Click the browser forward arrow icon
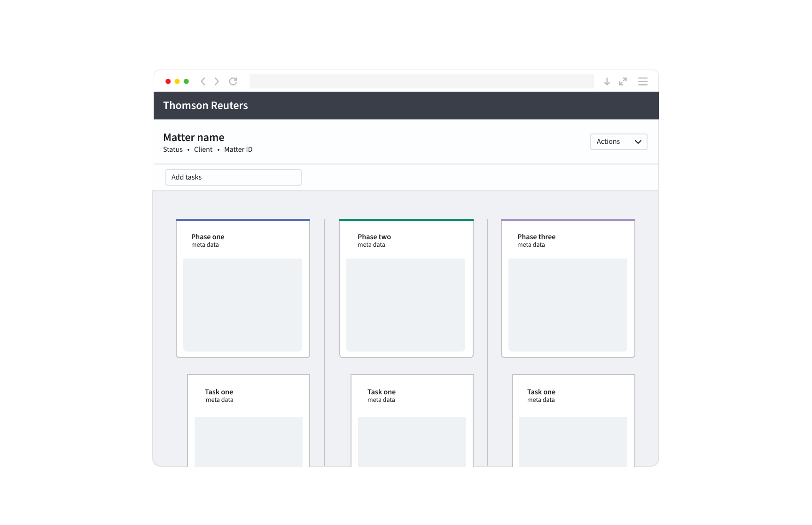Screen dimensions: 812x525 (217, 81)
